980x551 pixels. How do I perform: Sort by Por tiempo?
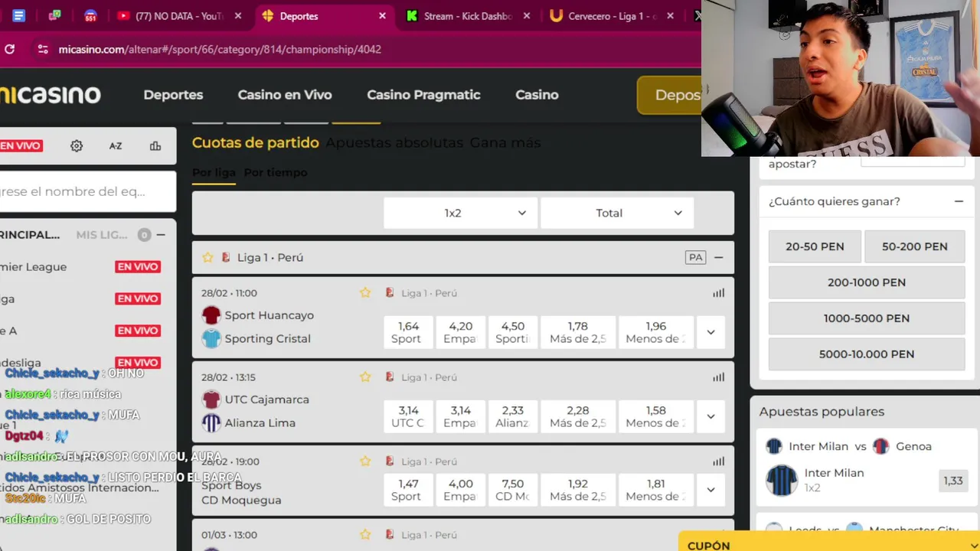click(276, 172)
